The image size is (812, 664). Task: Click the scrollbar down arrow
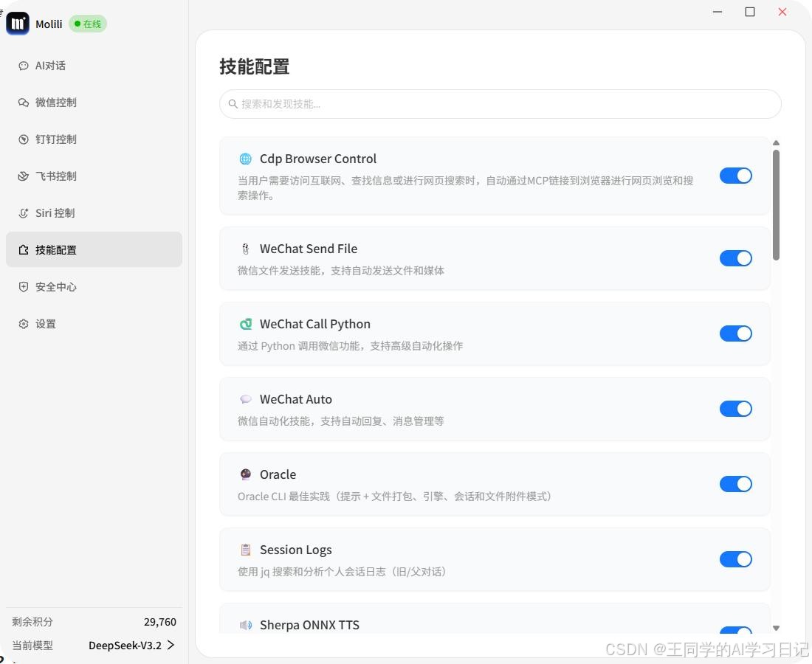[x=776, y=628]
